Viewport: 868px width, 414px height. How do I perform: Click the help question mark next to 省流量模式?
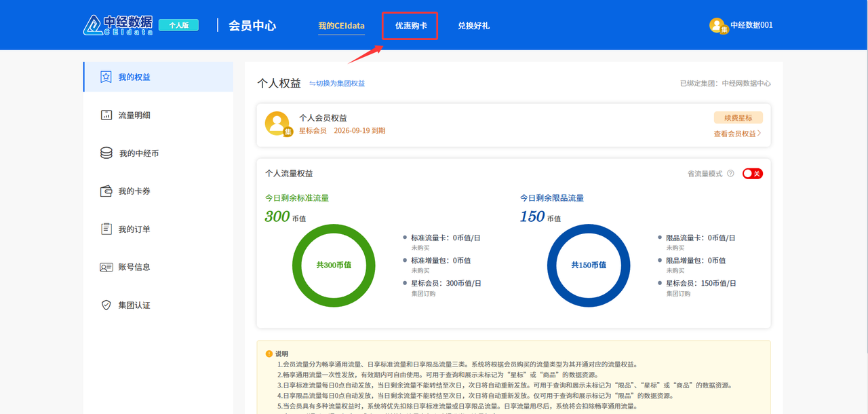tap(730, 174)
